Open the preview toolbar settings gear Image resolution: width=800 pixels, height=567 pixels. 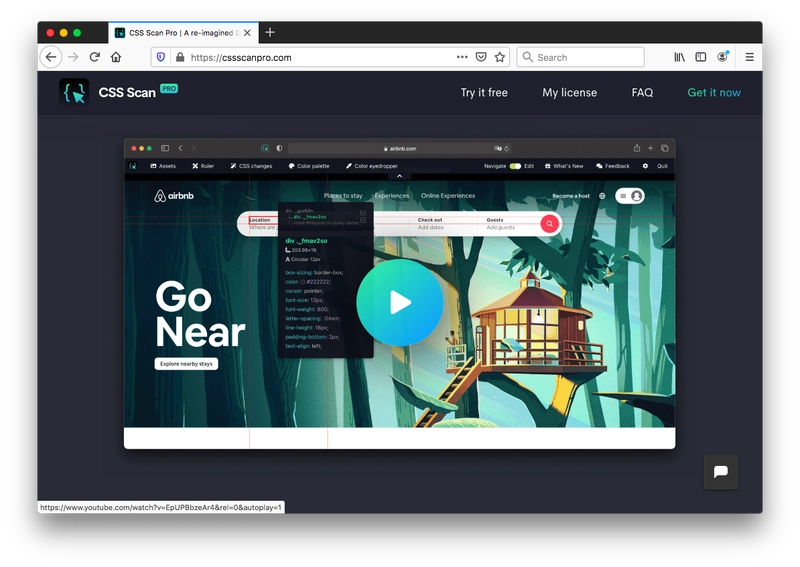tap(645, 166)
